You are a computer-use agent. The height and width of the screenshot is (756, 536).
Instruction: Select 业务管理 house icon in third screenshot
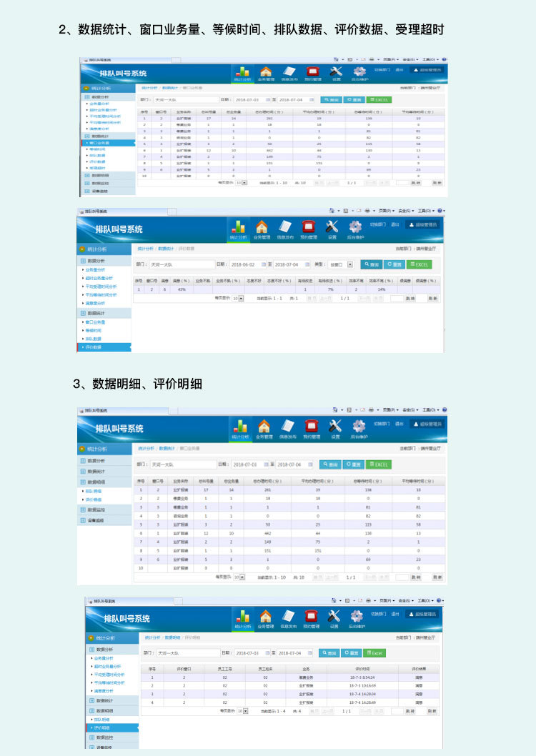pyautogui.click(x=264, y=429)
